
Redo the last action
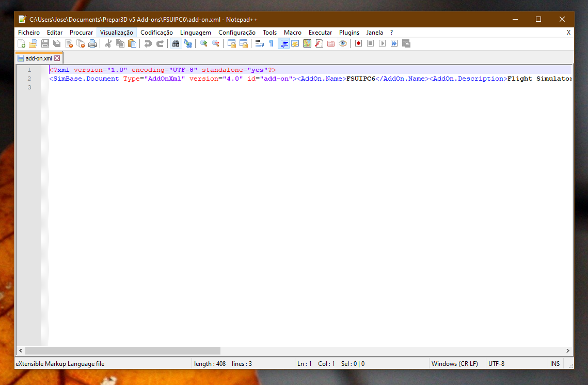click(x=160, y=43)
